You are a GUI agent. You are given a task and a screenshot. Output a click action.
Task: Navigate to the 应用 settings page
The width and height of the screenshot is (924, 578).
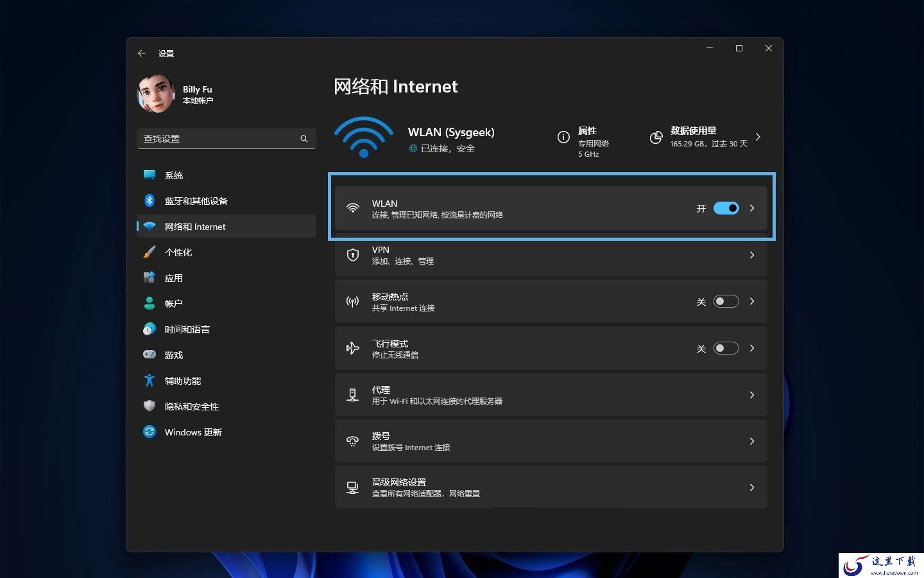tap(227, 277)
